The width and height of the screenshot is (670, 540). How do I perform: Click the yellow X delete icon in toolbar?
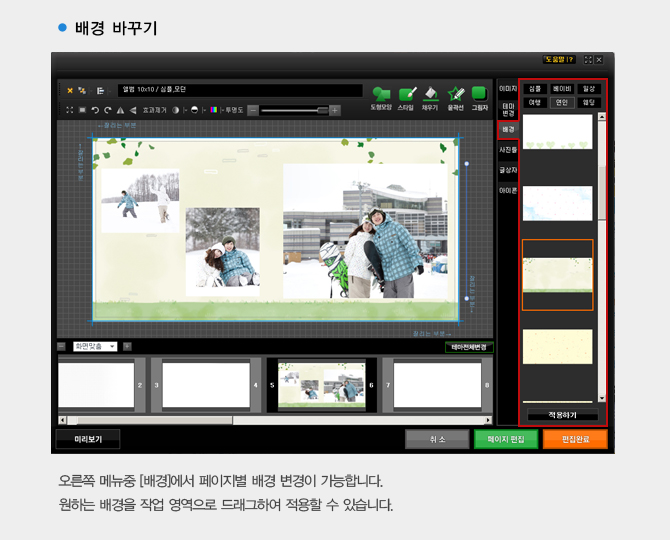click(70, 91)
